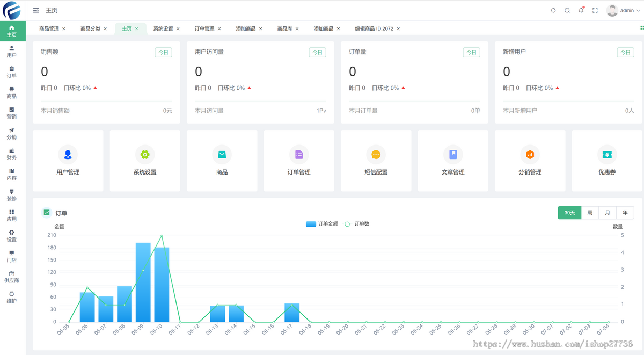Open the 营销 sidebar menu

coord(12,113)
